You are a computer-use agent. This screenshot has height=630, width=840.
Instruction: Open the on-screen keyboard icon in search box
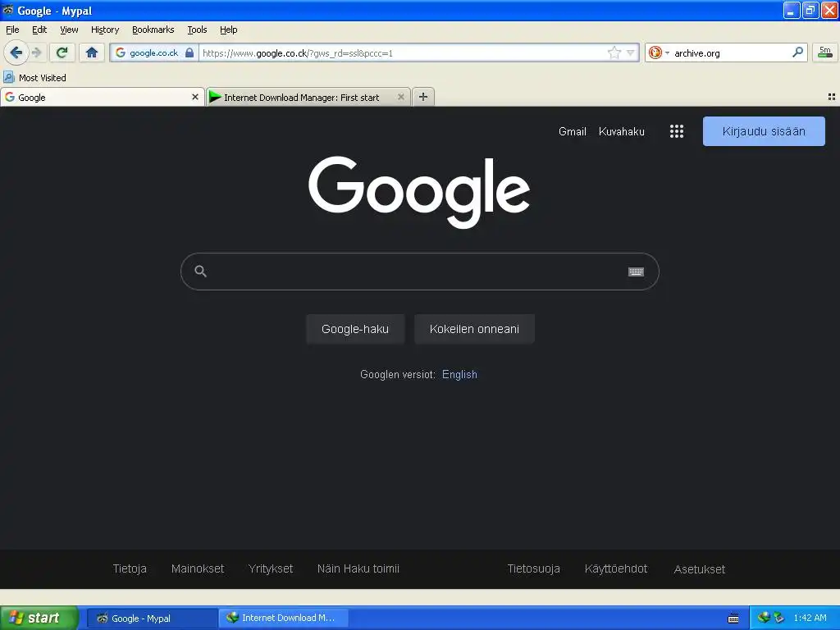coord(636,272)
